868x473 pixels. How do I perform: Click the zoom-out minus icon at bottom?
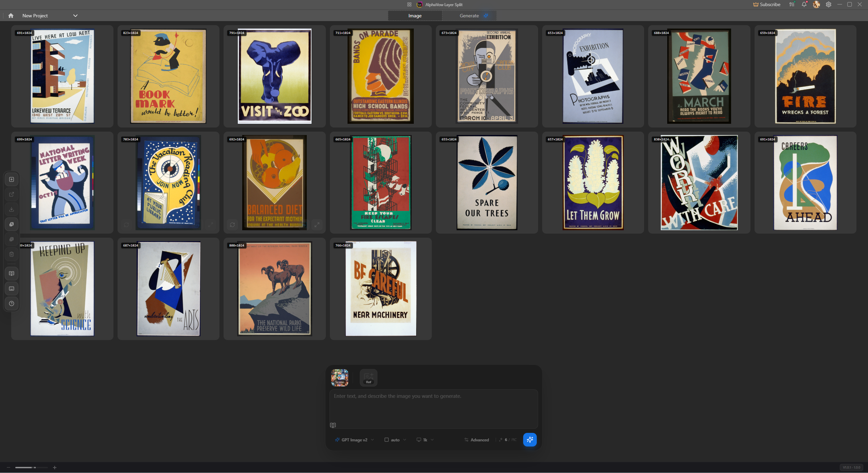(x=8, y=468)
